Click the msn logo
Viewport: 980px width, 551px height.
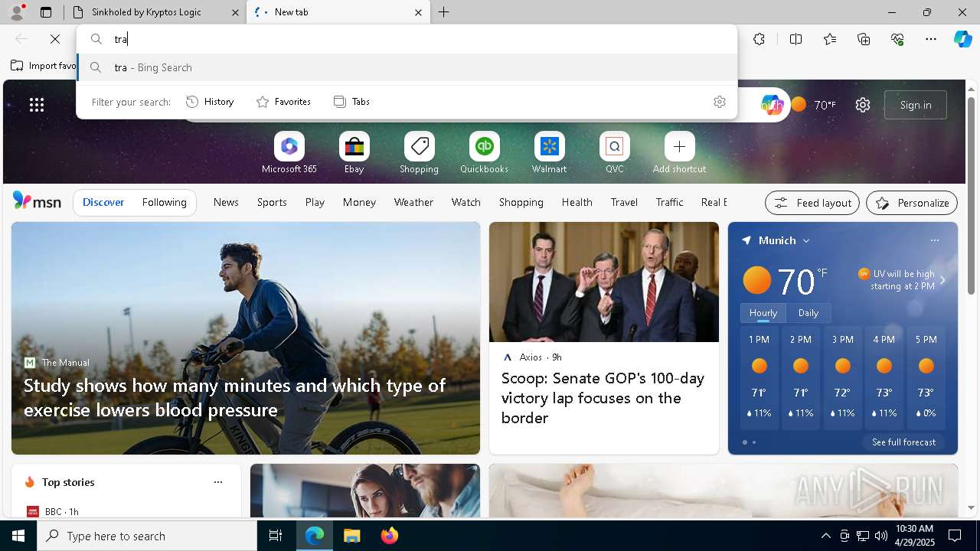[x=37, y=201]
